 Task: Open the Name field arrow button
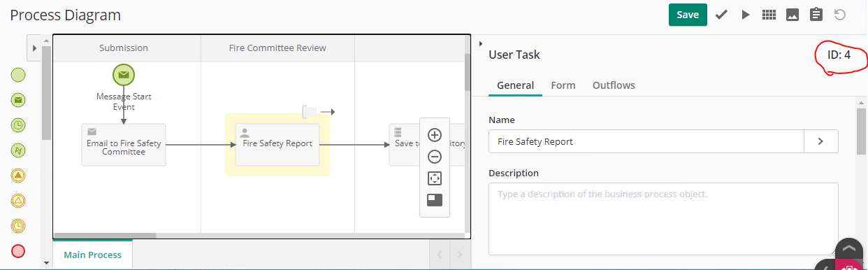pyautogui.click(x=821, y=141)
